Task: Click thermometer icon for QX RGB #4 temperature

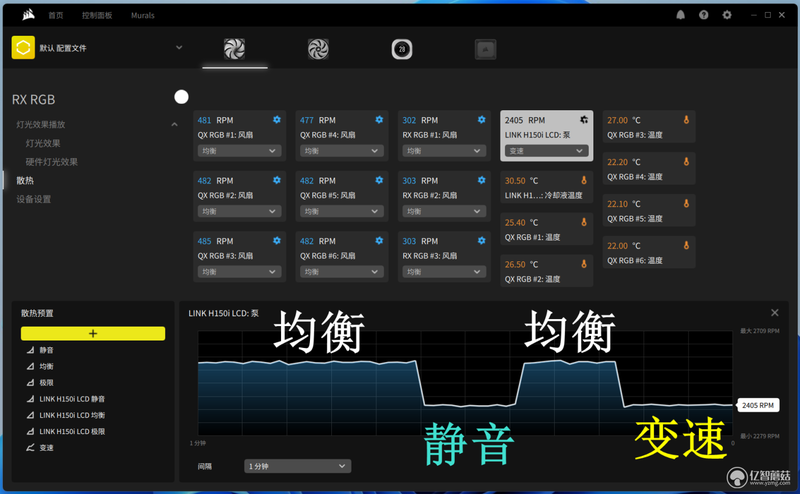Action: (686, 161)
